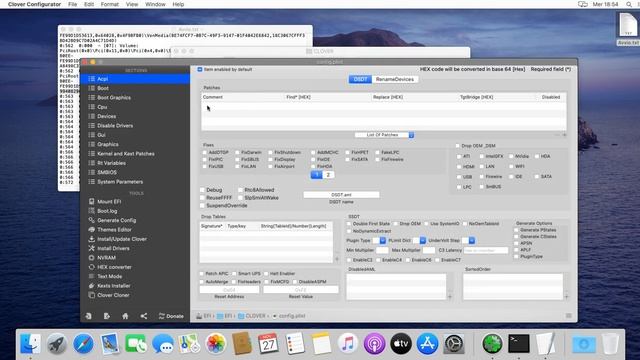Click the C3 Latency input field
This screenshot has width=640, height=360.
click(x=486, y=250)
